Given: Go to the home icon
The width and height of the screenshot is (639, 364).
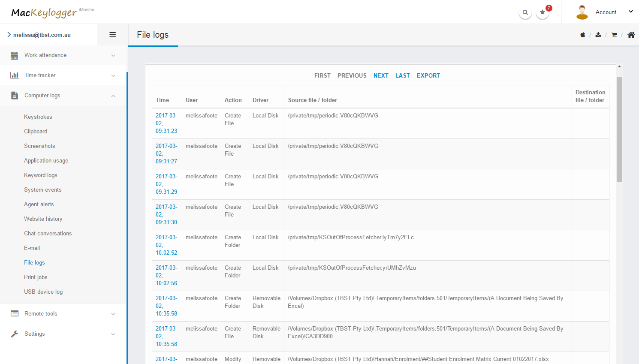Looking at the screenshot, I should (x=631, y=35).
